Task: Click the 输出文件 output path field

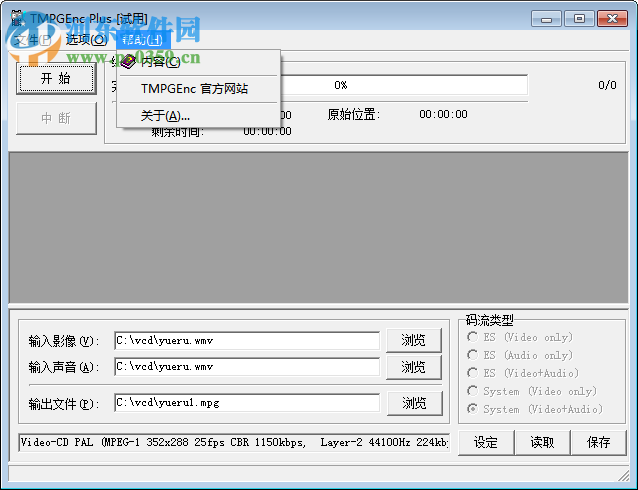Action: pyautogui.click(x=247, y=402)
